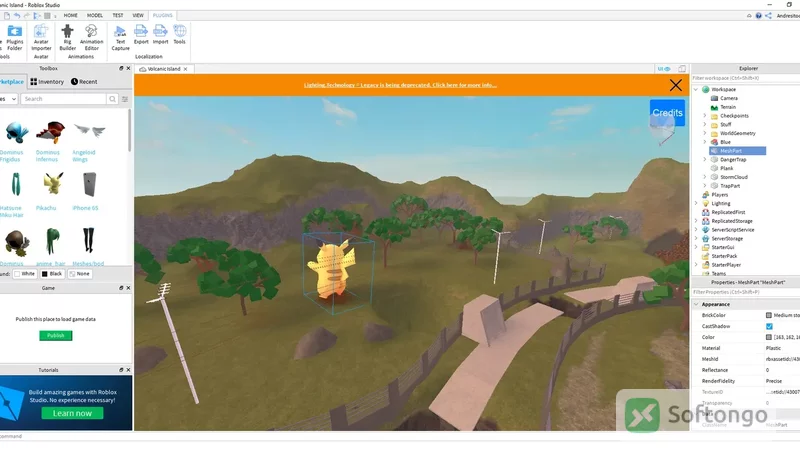Click the BrickColor swatch
The image size is (800, 456).
pyautogui.click(x=769, y=316)
